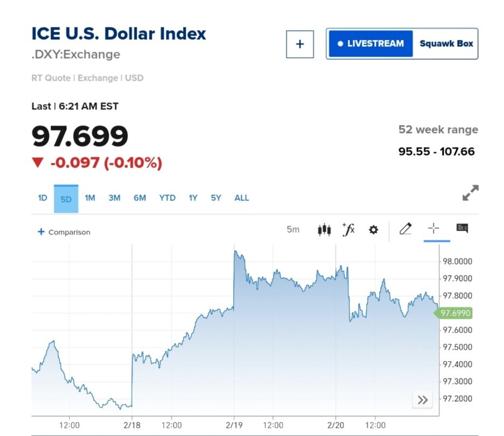This screenshot has width=504, height=436.
Task: Select the pencil drawing tool
Action: [x=405, y=229]
